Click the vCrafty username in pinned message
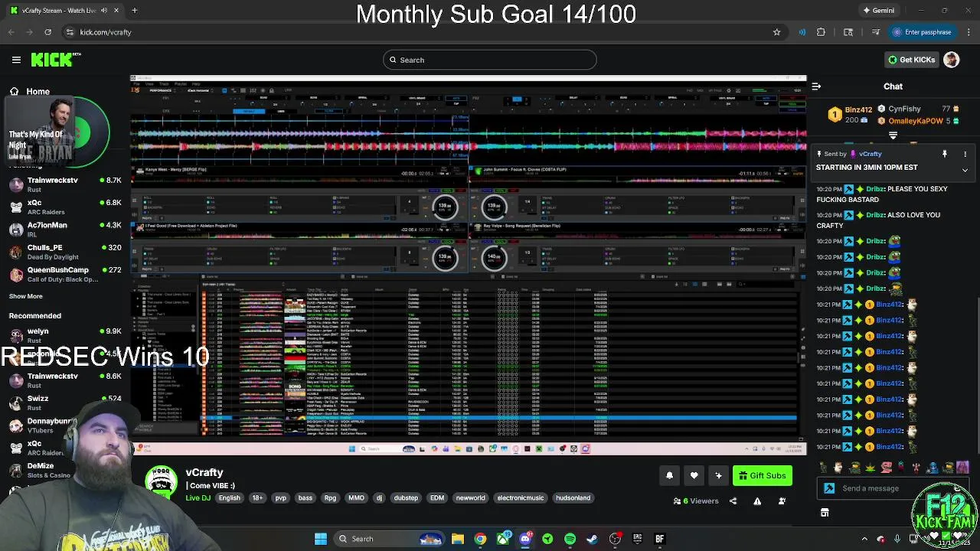 coord(871,154)
